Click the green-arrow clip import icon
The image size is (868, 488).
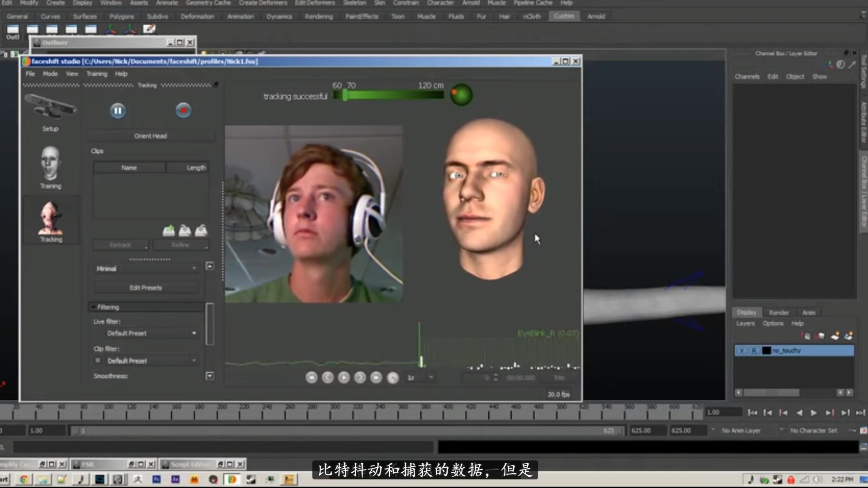(x=169, y=231)
